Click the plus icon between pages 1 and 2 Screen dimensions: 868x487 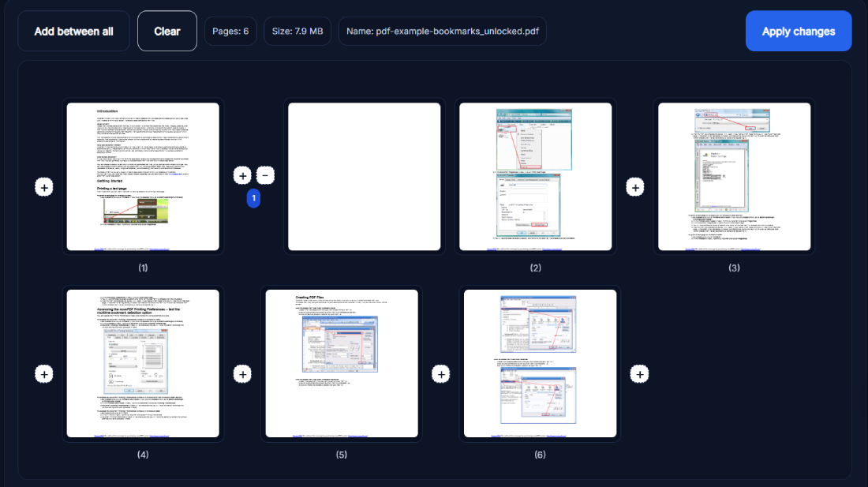click(x=242, y=174)
